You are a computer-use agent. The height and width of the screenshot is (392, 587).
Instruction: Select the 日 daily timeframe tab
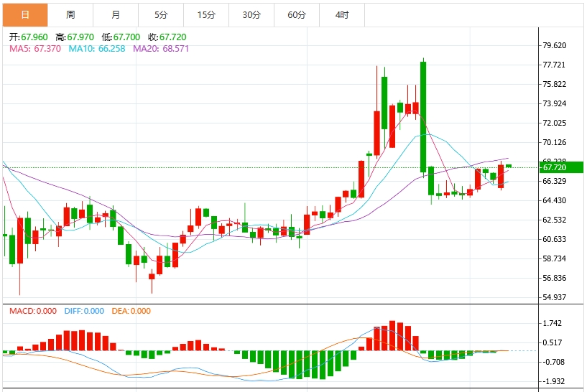click(x=25, y=15)
